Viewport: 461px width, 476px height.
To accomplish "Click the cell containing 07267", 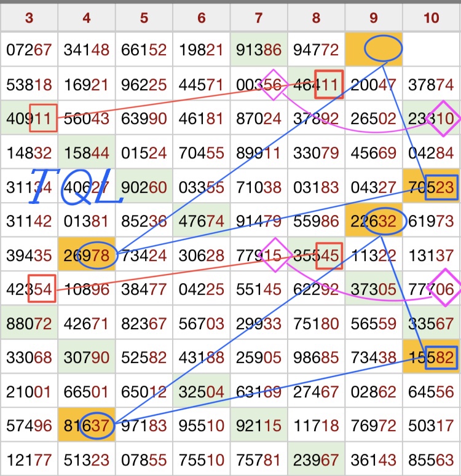I will coord(29,50).
